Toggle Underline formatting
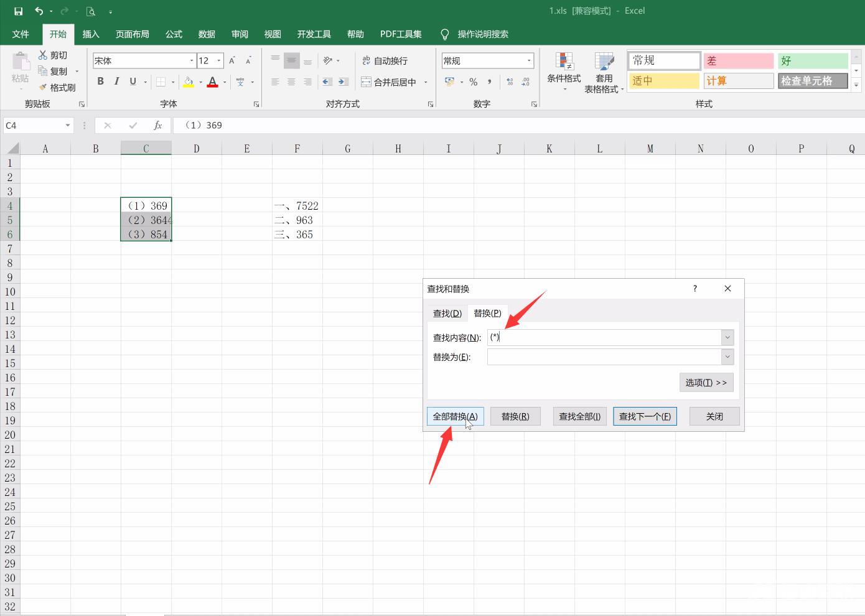865x616 pixels. 133,82
